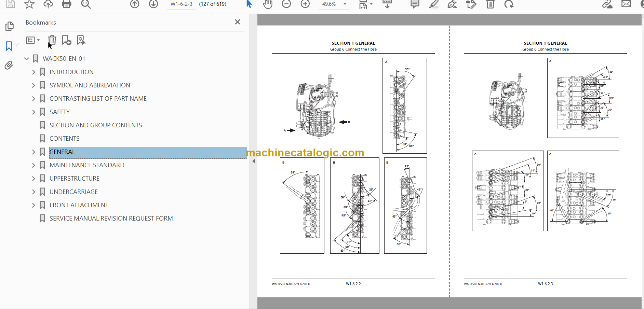Open the zoom level dropdown
Screen dimensions: 644x309
[x=345, y=4]
